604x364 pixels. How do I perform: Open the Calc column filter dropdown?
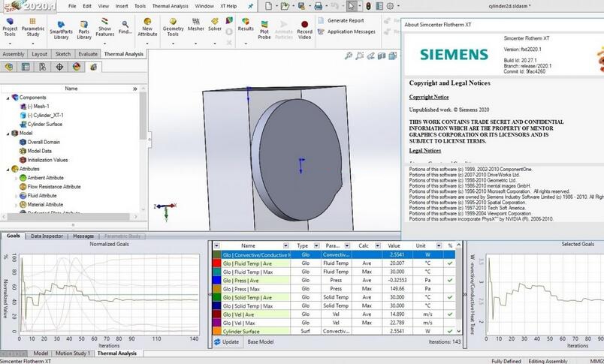(377, 245)
